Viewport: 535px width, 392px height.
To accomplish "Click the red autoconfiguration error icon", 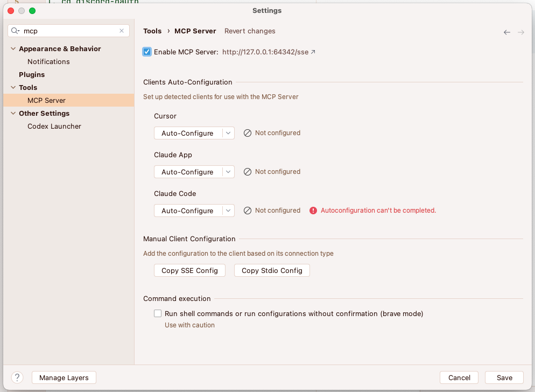I will pos(313,211).
